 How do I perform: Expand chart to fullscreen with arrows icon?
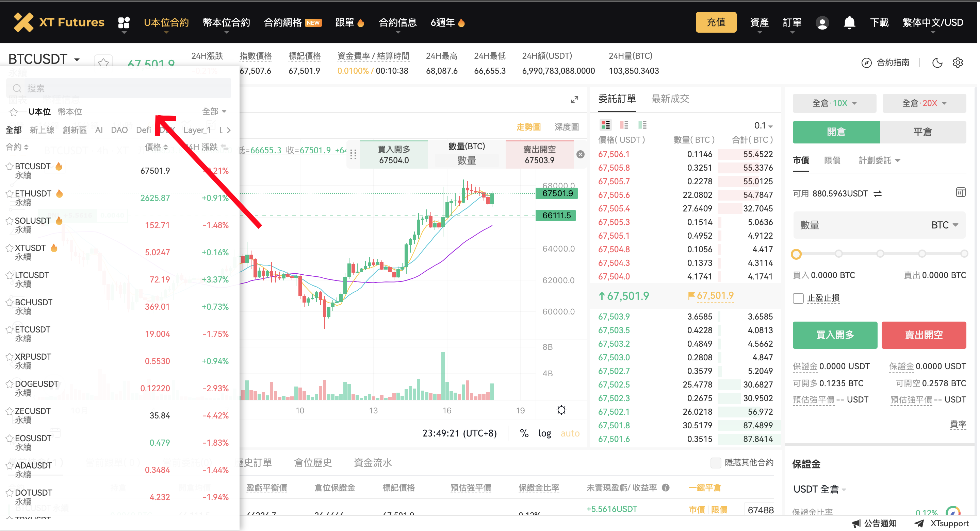(x=574, y=100)
